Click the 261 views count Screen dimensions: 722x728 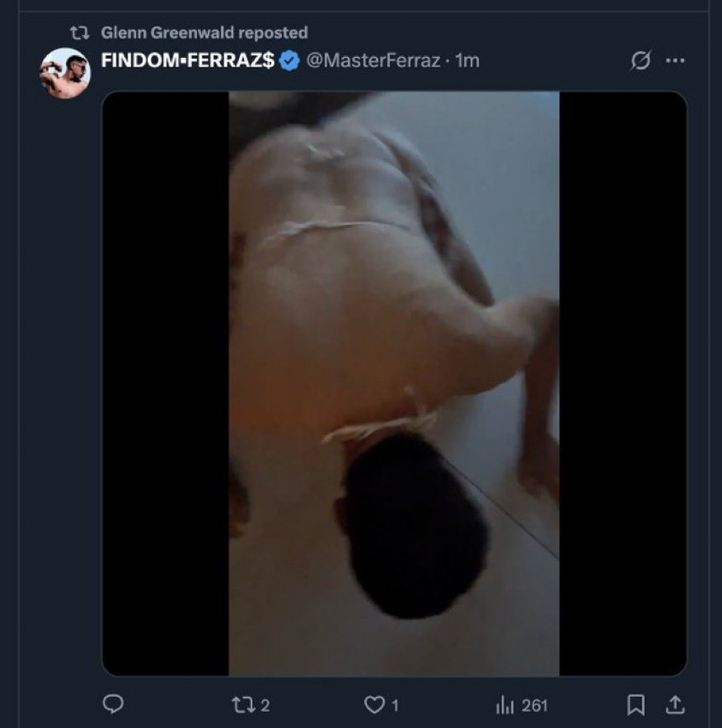click(534, 705)
